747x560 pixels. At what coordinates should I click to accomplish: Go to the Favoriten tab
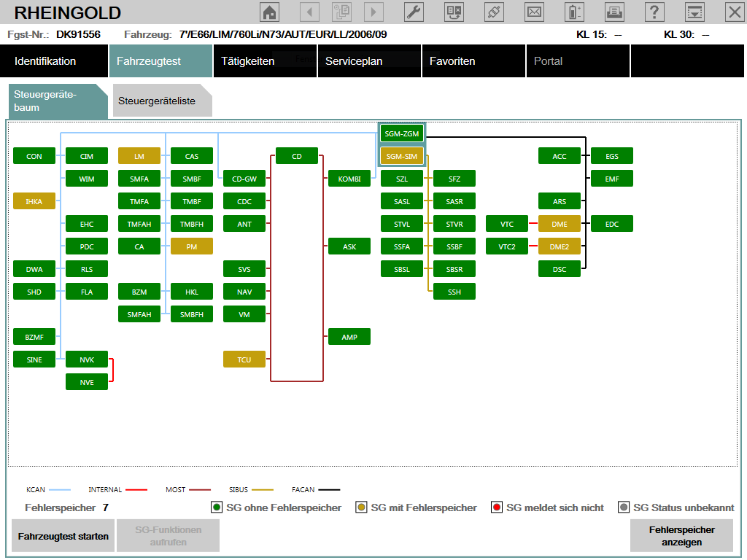[x=473, y=61]
